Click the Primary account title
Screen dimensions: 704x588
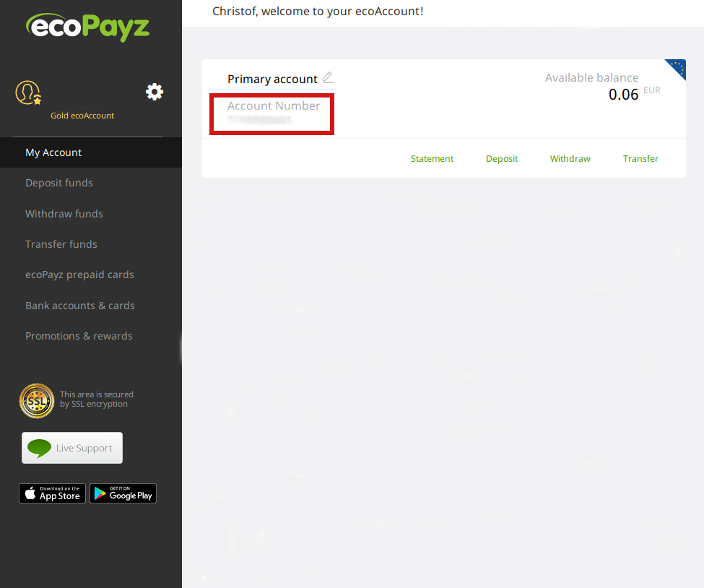tap(272, 79)
